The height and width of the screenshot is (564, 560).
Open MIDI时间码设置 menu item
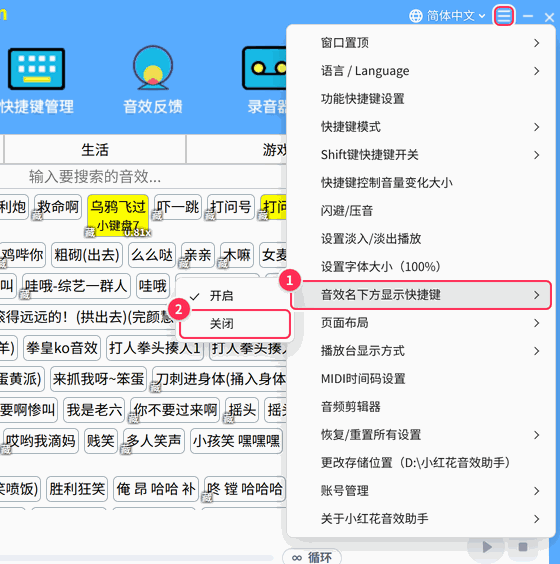click(421, 379)
